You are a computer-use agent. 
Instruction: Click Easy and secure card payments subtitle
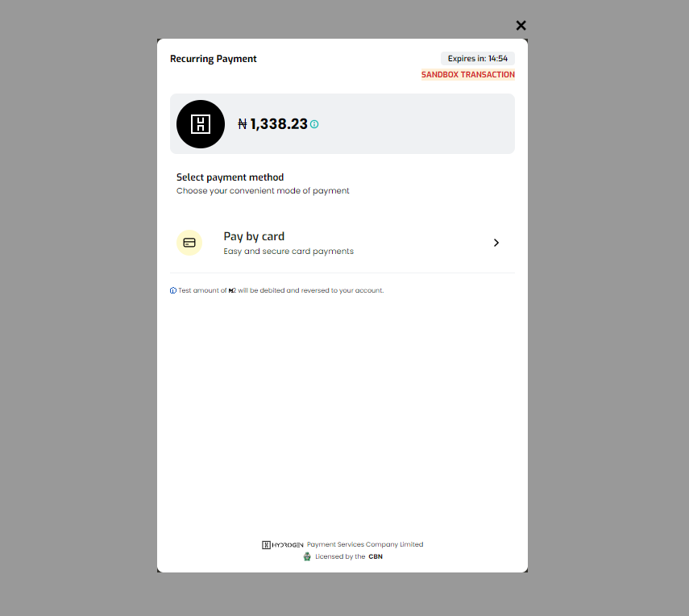point(288,251)
